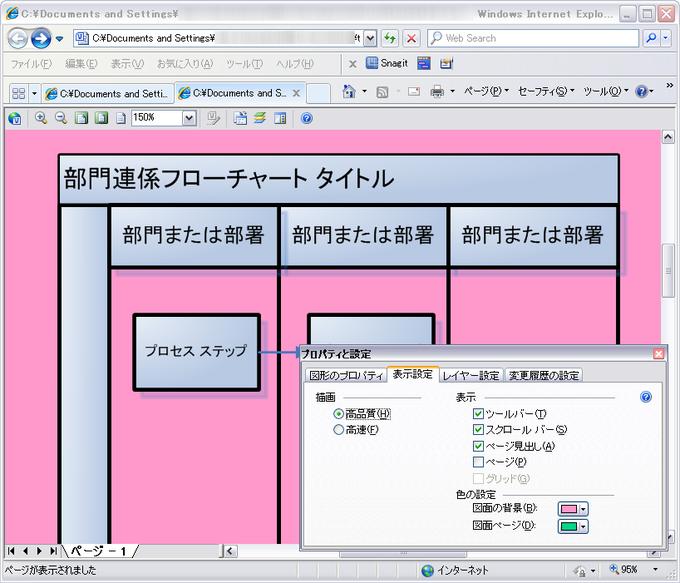Click the layer settings stacked-sheets icon
This screenshot has width=680, height=583.
(260, 118)
